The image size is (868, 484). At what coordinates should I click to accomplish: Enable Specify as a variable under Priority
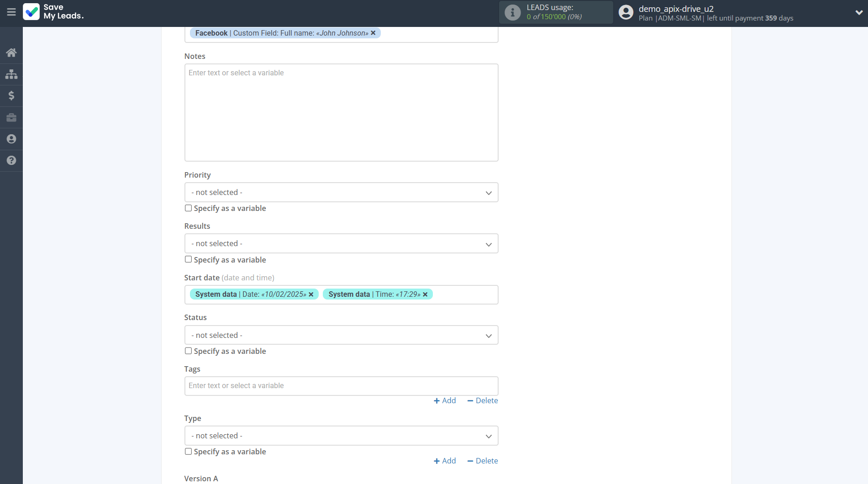click(x=188, y=208)
